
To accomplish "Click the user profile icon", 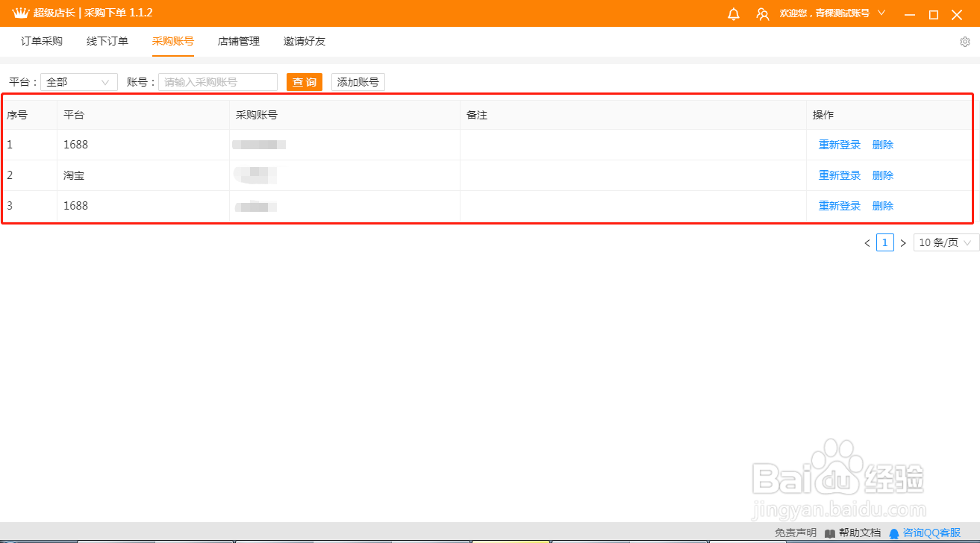I will pyautogui.click(x=763, y=14).
